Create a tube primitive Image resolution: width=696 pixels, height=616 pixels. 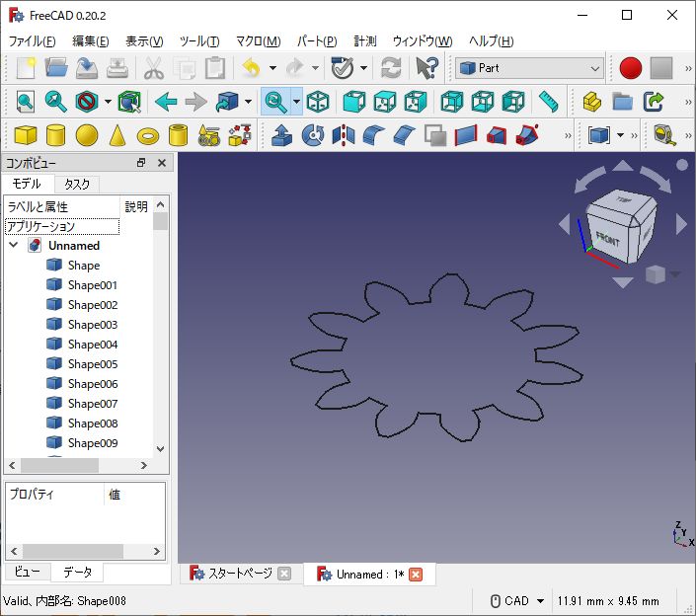coord(179,135)
